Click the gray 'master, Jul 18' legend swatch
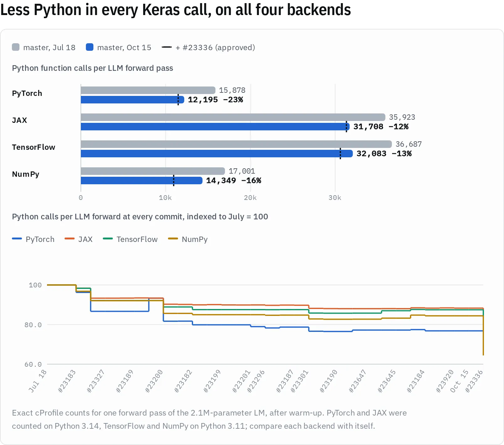This screenshot has height=445, width=504. pos(16,47)
